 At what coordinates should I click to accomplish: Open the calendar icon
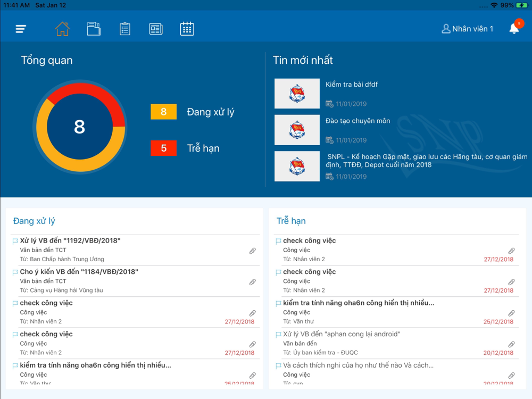(187, 29)
